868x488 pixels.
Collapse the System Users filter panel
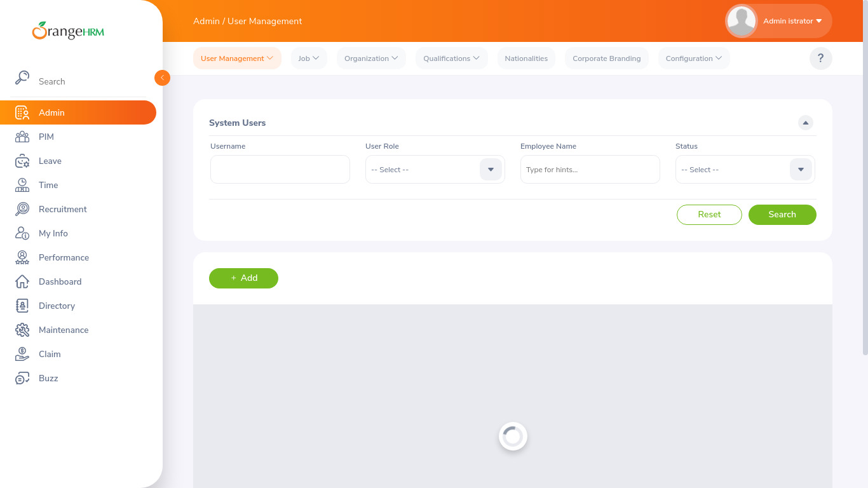(x=806, y=123)
